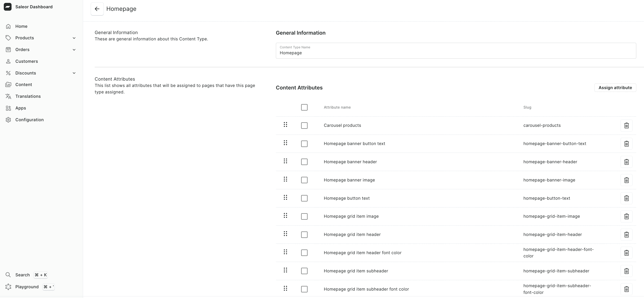Image resolution: width=644 pixels, height=298 pixels.
Task: Open the Products sidebar item
Action: pos(24,38)
